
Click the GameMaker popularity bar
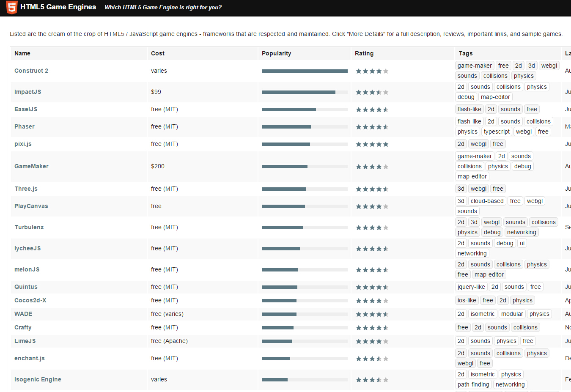[x=305, y=167]
